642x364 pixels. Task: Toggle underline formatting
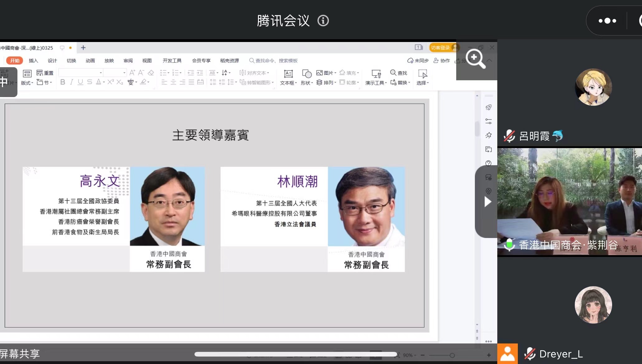[80, 82]
